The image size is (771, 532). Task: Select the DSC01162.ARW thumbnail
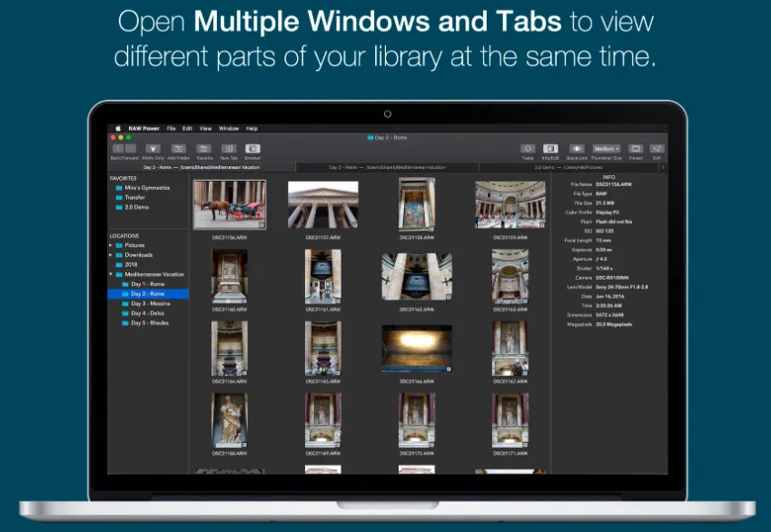(417, 276)
